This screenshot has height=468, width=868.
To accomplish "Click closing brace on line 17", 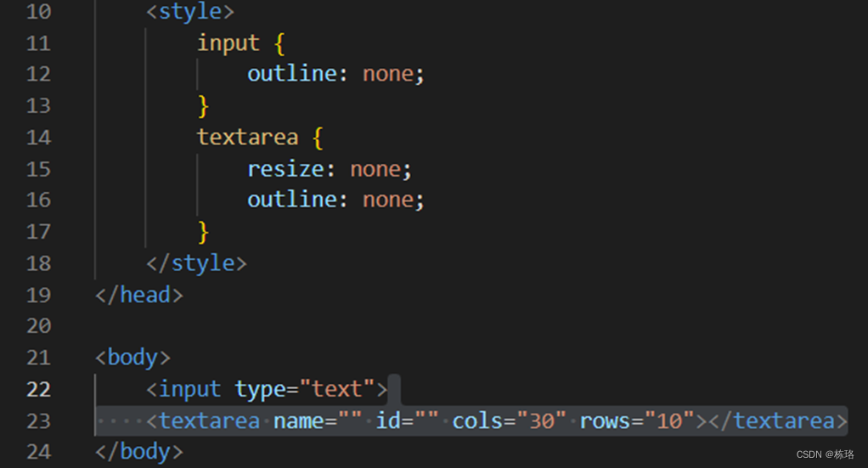I will [203, 232].
